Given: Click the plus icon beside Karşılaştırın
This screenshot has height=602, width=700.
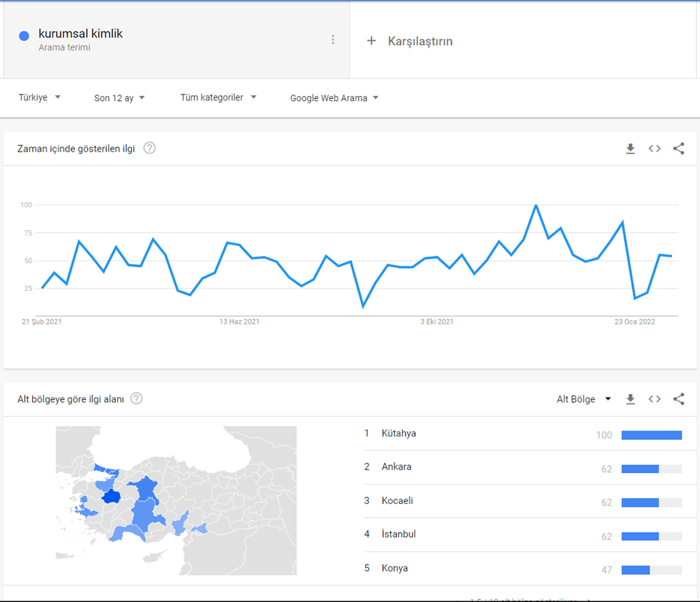Looking at the screenshot, I should click(371, 41).
